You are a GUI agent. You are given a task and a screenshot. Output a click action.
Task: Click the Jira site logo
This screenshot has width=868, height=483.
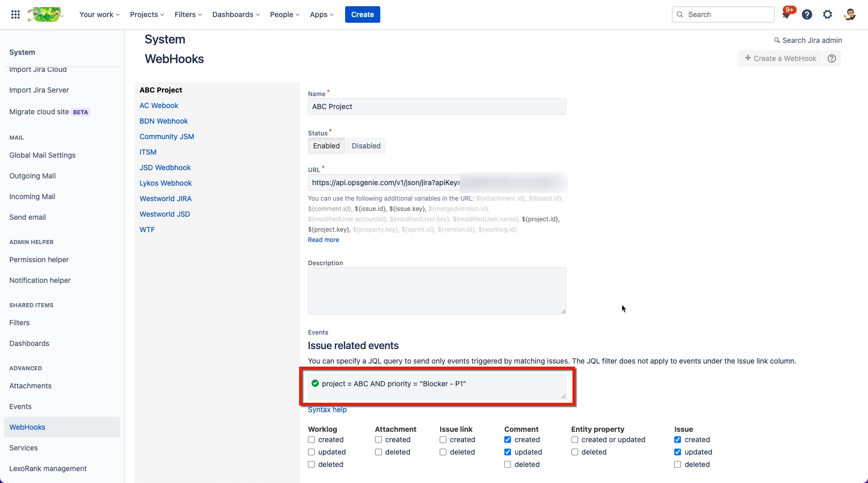pyautogui.click(x=44, y=14)
